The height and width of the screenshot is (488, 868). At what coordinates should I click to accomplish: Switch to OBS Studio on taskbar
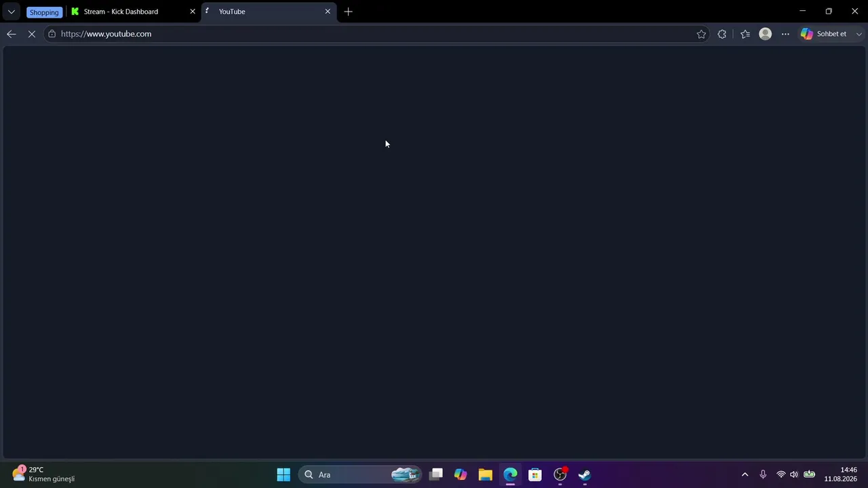tap(560, 474)
